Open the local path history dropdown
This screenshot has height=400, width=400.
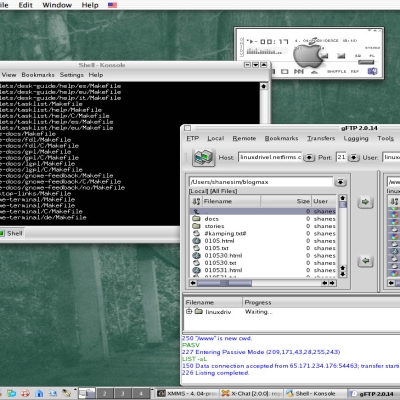[340, 182]
